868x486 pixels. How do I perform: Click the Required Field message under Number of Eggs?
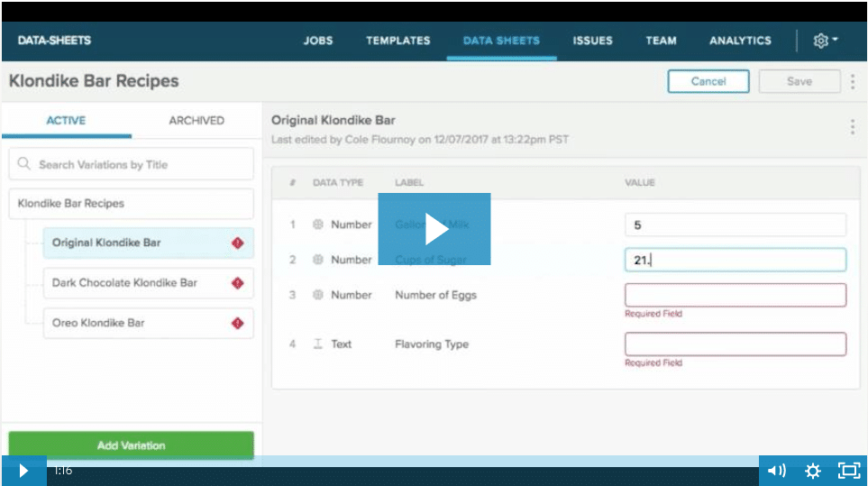[653, 313]
